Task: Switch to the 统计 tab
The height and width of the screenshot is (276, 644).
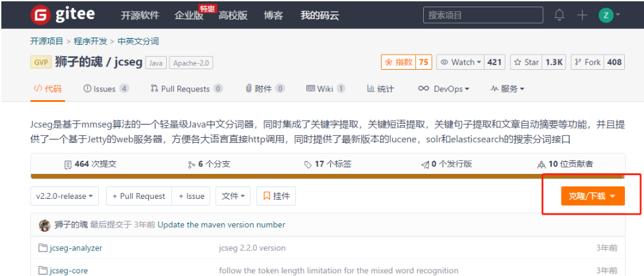Action: click(380, 89)
